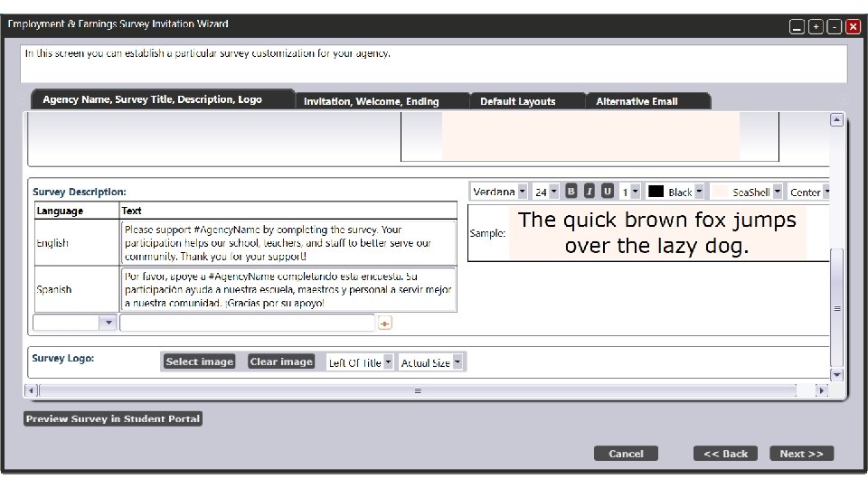Toggle italic formatting for description text
The image size is (868, 488).
coord(589,192)
